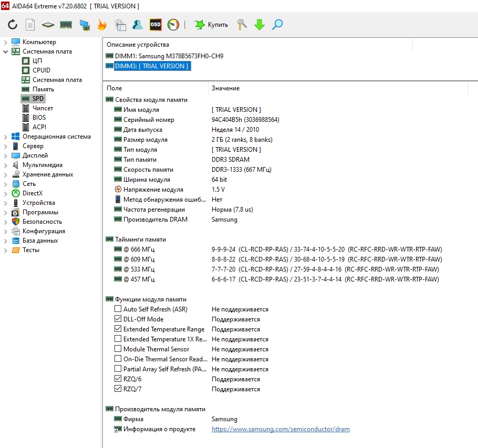Viewport: 478px width, 448px height.
Task: Click the magnifier search icon
Action: click(277, 25)
